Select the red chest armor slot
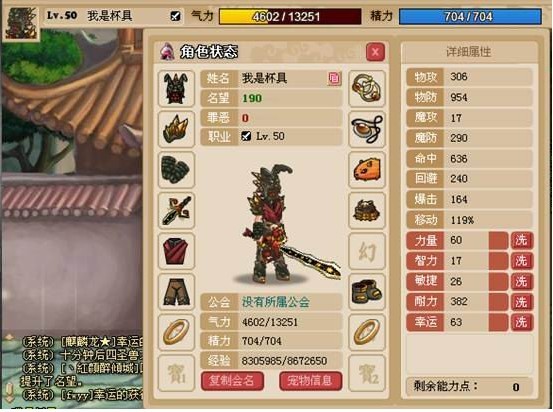The image size is (553, 412). coord(176,251)
